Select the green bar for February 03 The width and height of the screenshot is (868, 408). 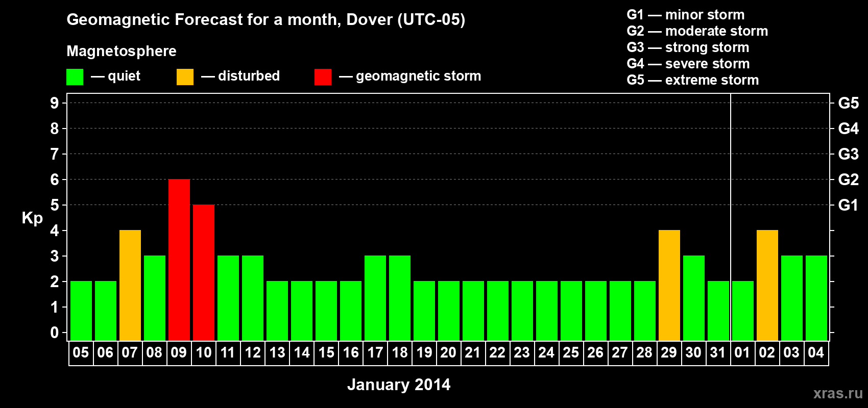click(792, 298)
